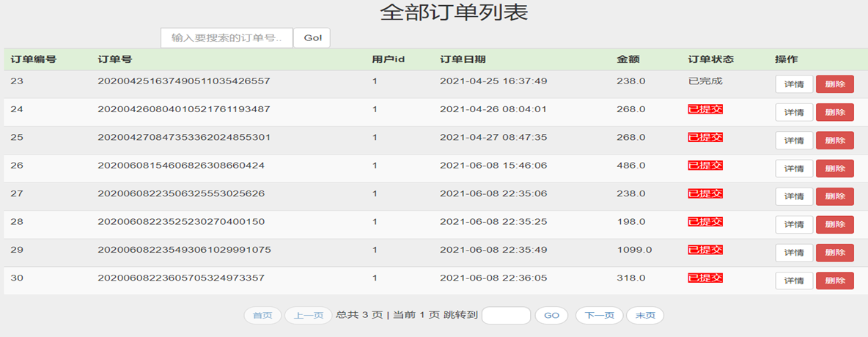Click the 全部订单列表 page title
The width and height of the screenshot is (868, 337).
click(x=454, y=12)
